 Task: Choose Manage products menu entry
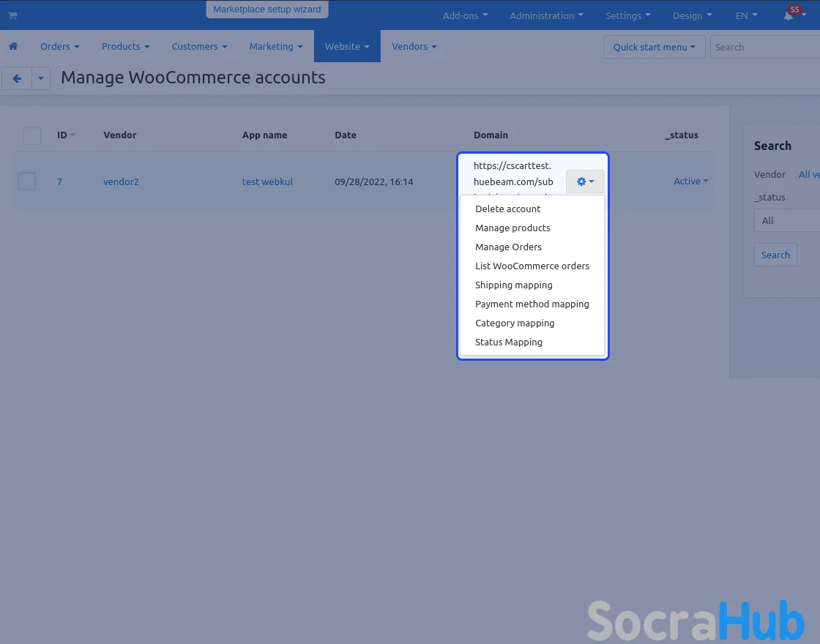(x=512, y=228)
